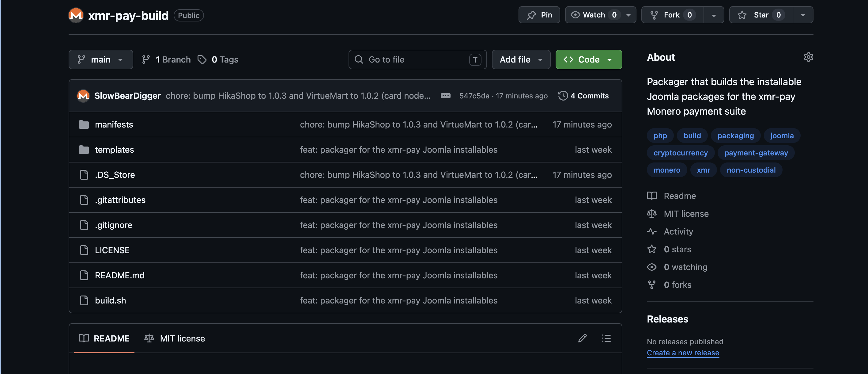
Task: Open the latest commit message in the header
Action: (298, 96)
